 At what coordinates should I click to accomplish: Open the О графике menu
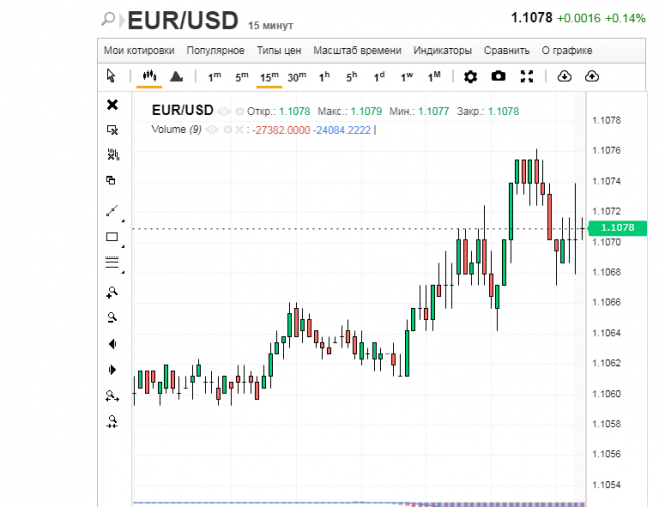tap(567, 50)
